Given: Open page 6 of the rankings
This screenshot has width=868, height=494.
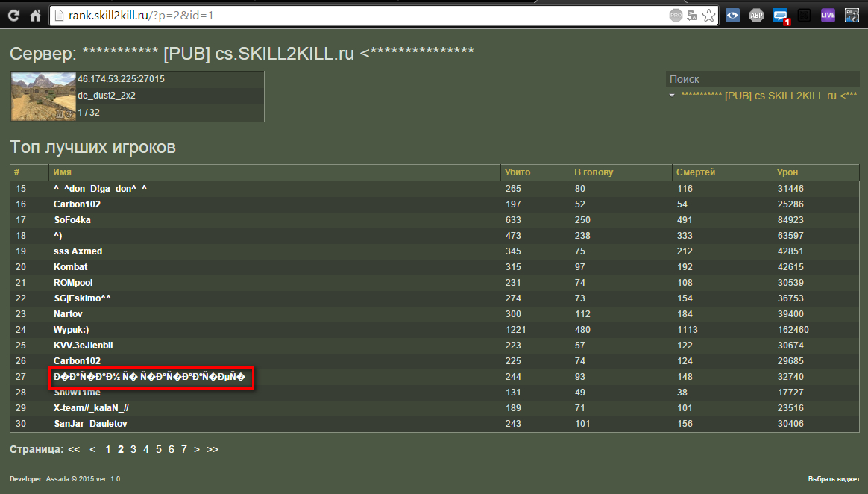Looking at the screenshot, I should 171,450.
